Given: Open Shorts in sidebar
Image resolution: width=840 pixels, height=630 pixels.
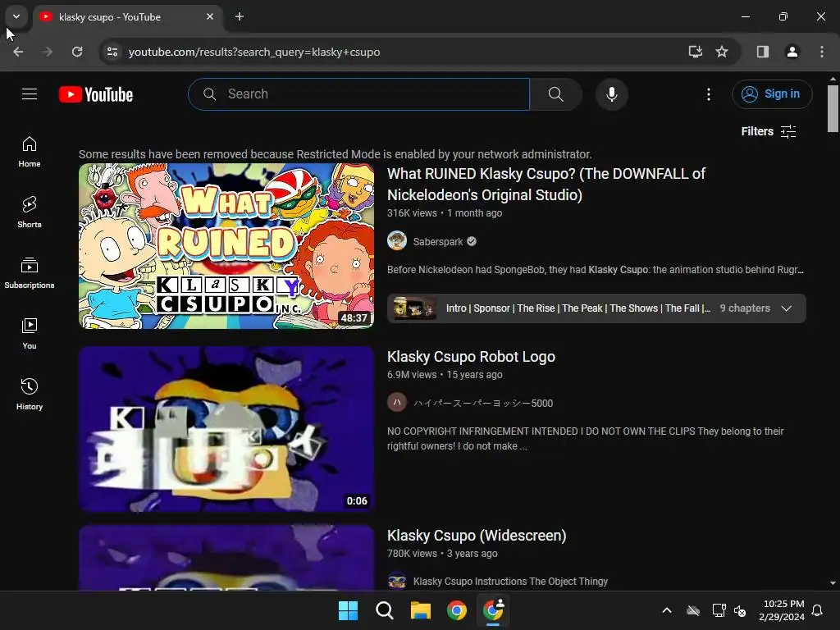Looking at the screenshot, I should [x=30, y=212].
